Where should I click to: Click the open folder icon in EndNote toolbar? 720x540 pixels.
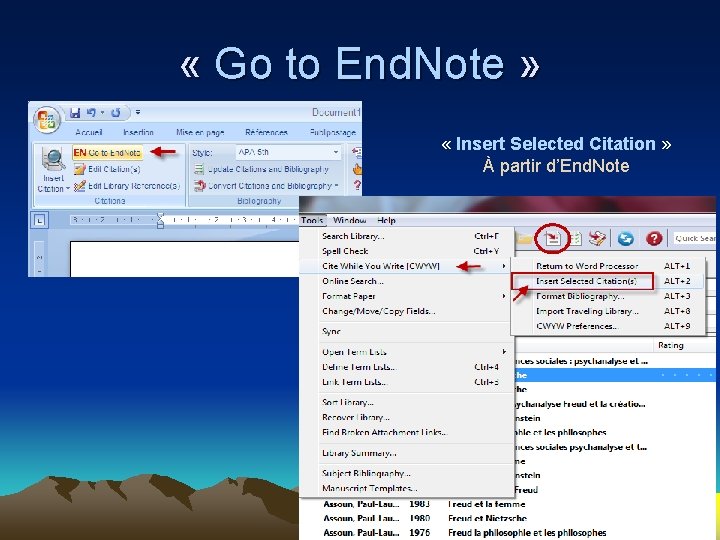tap(525, 238)
